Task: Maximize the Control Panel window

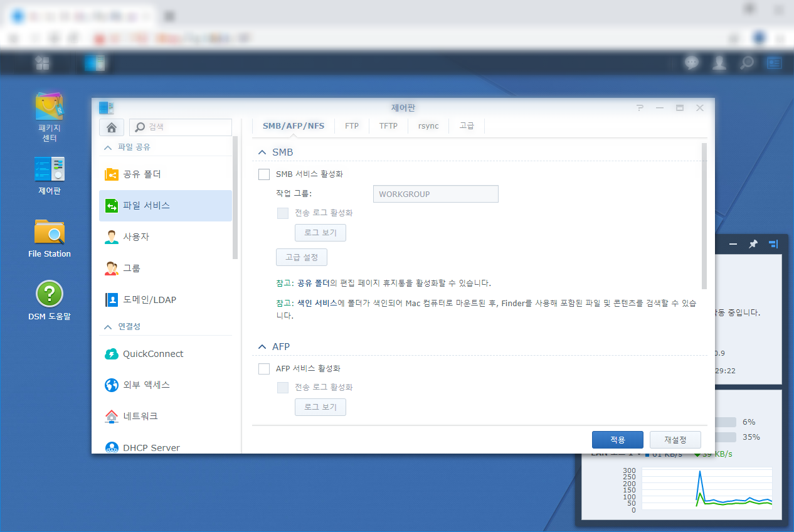Action: click(679, 108)
